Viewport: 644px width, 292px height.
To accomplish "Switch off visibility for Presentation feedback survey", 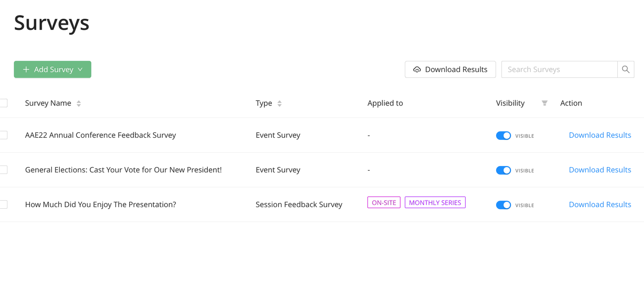I will coord(504,205).
